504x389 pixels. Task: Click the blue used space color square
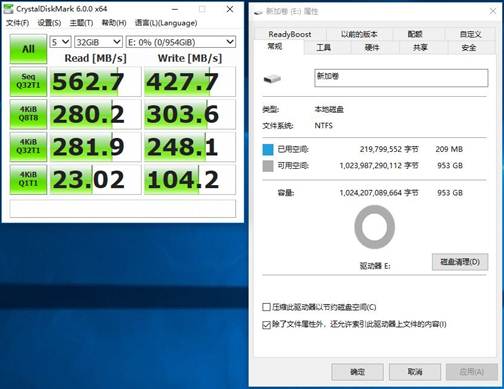tap(268, 149)
